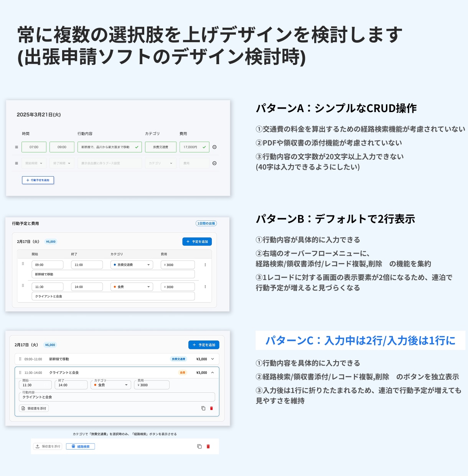Click the orange 食費 tag in Pattern C
This screenshot has width=468, height=476.
(x=183, y=372)
